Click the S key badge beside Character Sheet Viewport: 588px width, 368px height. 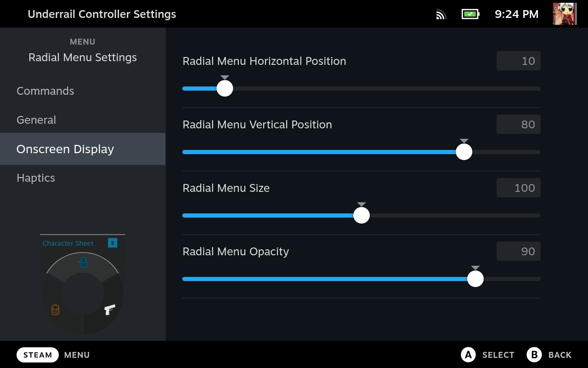(x=113, y=243)
